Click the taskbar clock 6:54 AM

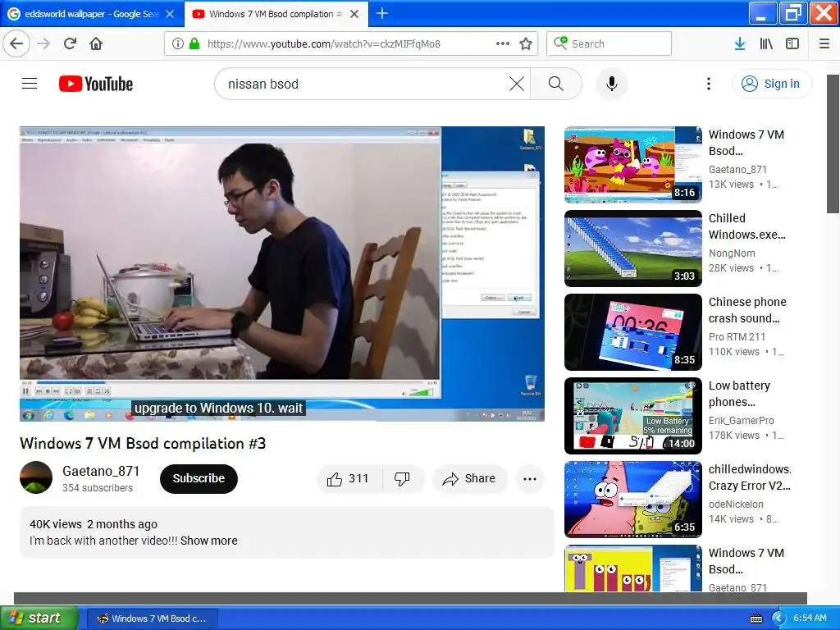click(x=810, y=619)
